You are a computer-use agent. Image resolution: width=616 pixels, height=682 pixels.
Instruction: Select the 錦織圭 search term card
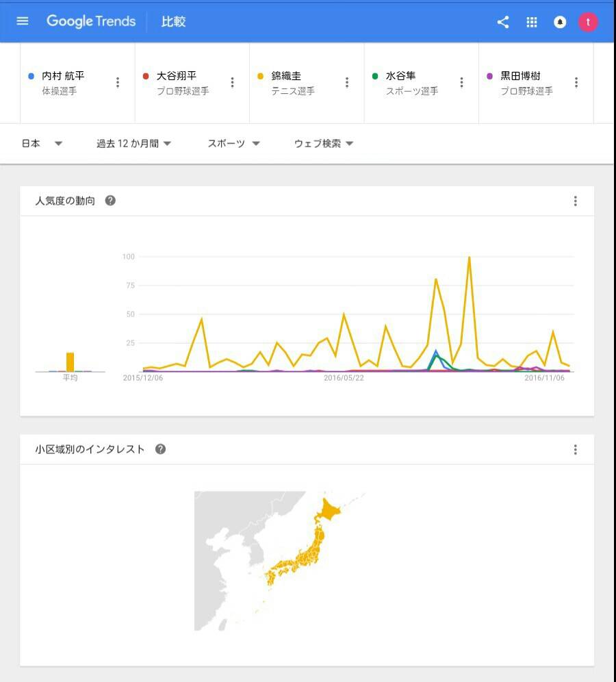[307, 83]
